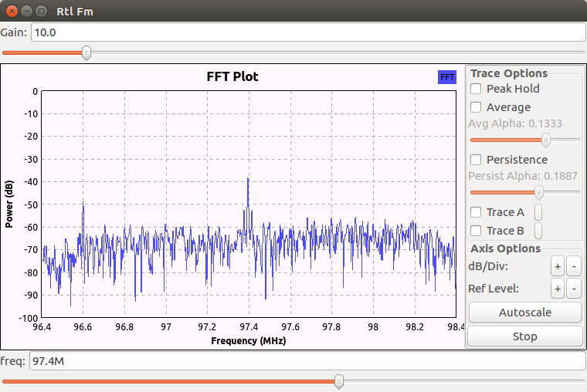
Task: Click the Power (dB) axis label
Action: click(9, 204)
